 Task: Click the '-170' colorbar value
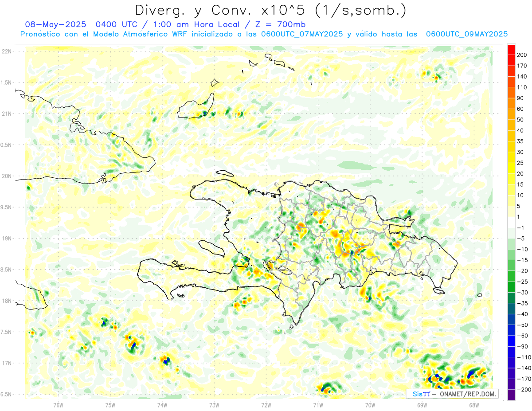525,379
